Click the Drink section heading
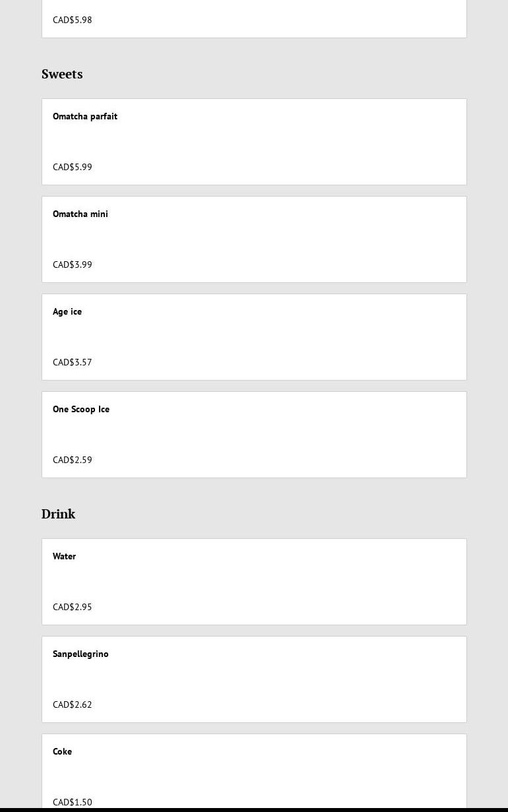The image size is (508, 812). pyautogui.click(x=58, y=514)
